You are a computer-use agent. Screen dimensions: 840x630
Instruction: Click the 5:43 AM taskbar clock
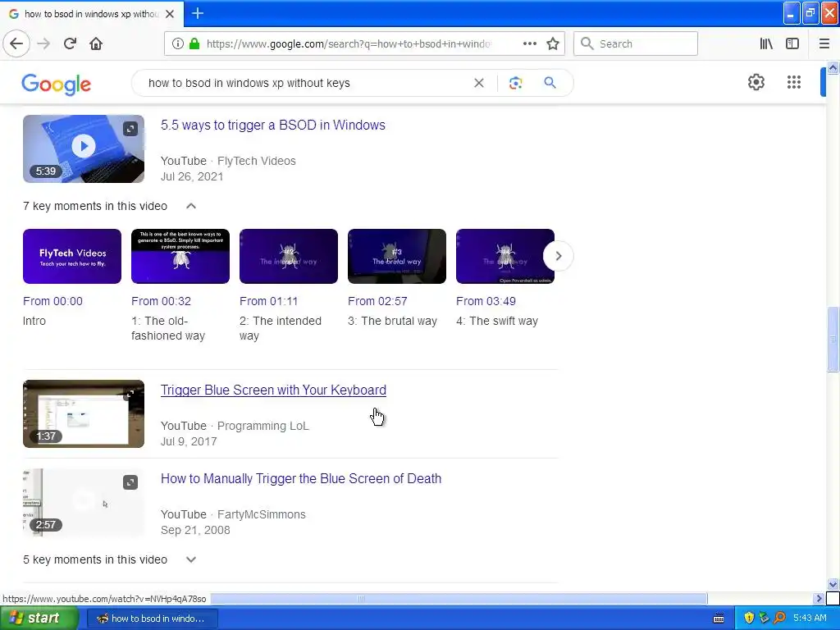(810, 619)
